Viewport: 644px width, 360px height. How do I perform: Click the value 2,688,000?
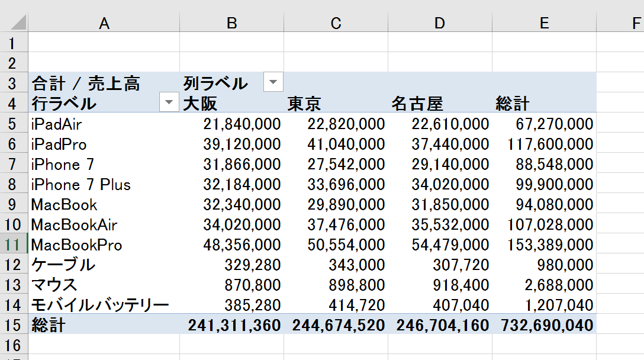(559, 285)
